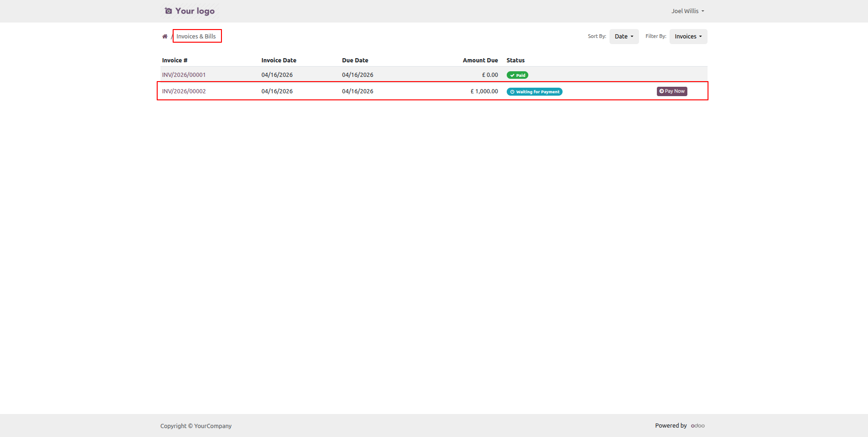Viewport: 868px width, 437px height.
Task: Click the Invoices & Bills breadcrumb
Action: click(196, 37)
